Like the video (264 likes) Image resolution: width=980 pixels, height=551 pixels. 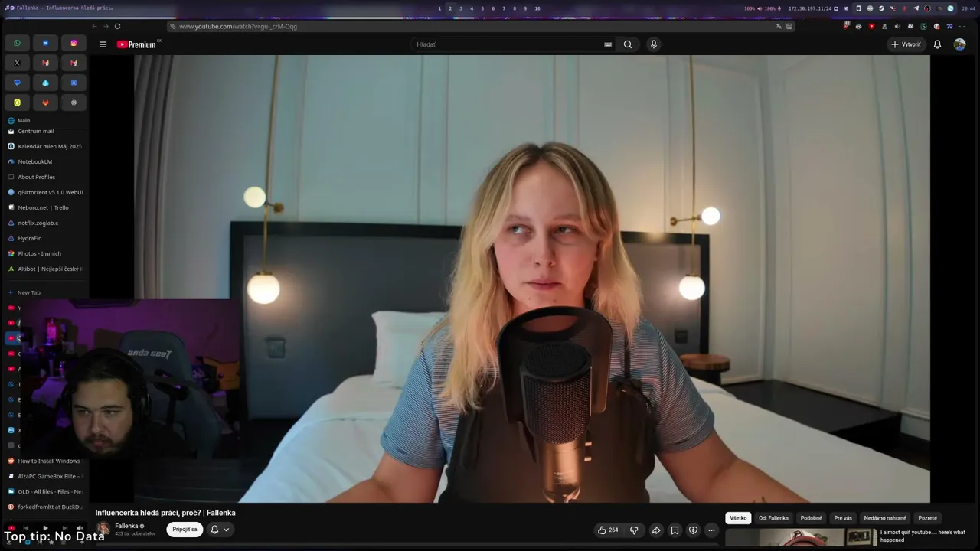tap(608, 530)
